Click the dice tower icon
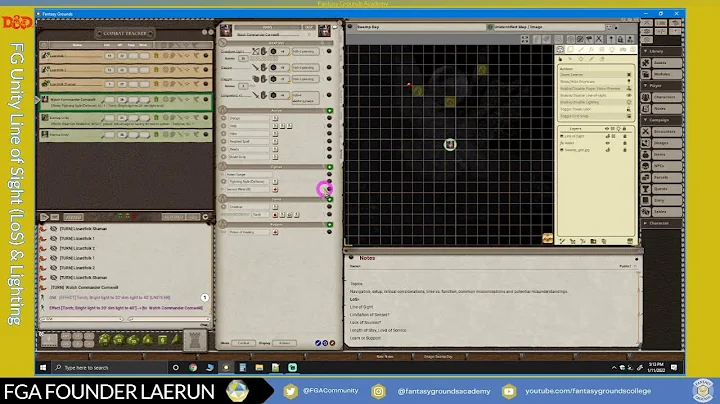The width and height of the screenshot is (720, 404). coord(195,340)
